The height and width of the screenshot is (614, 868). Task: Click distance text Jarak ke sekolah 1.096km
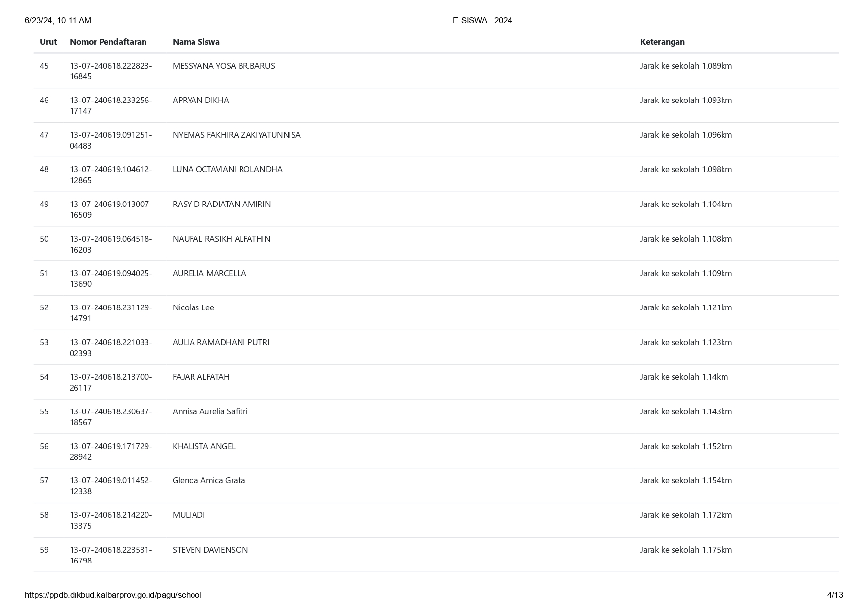pyautogui.click(x=686, y=135)
